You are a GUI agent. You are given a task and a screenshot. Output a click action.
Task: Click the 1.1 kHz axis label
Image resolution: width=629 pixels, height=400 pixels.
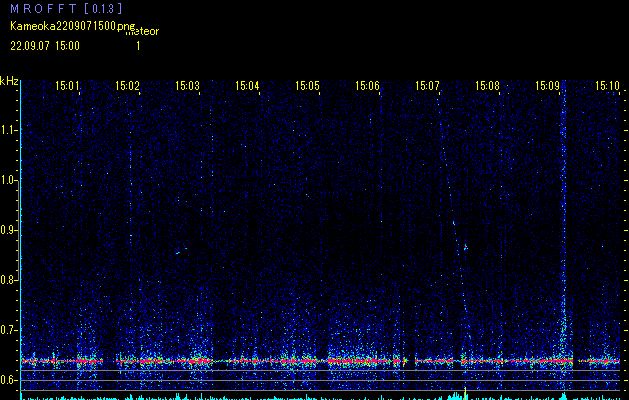[8, 130]
